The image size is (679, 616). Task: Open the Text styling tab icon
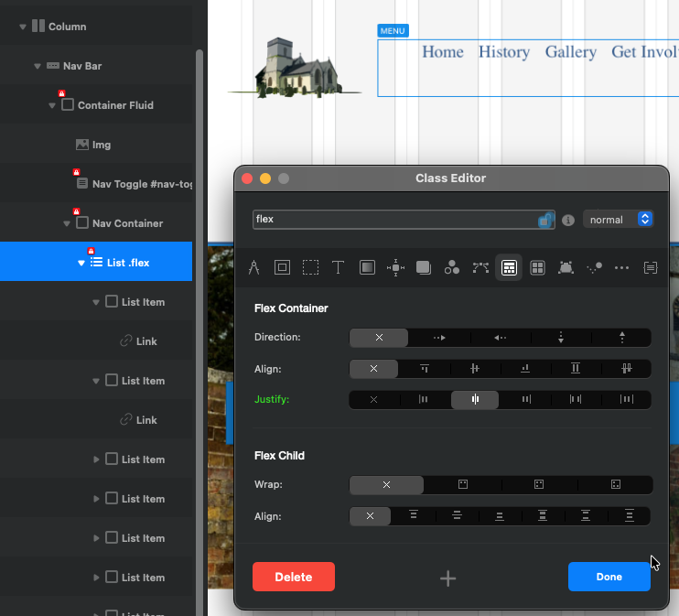[338, 267]
